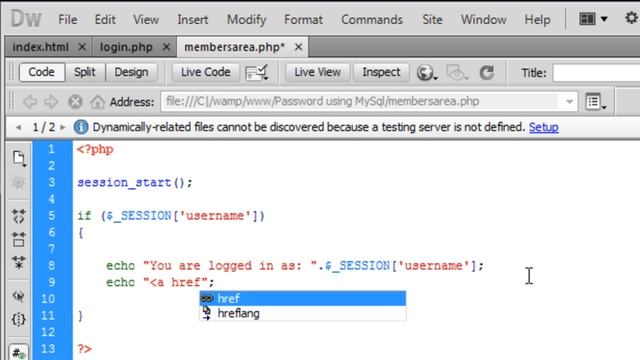Click the gear settings icon in menu bar
The width and height of the screenshot is (640, 360).
(x=631, y=18)
